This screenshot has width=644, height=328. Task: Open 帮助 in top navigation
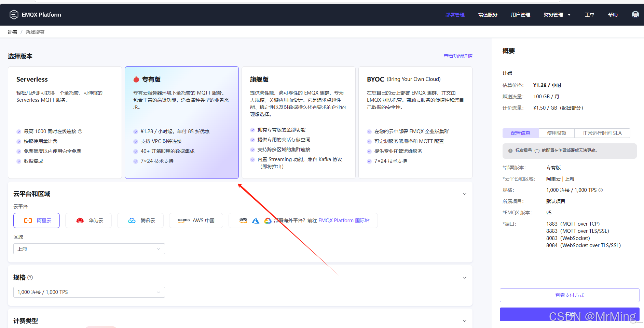(x=613, y=15)
